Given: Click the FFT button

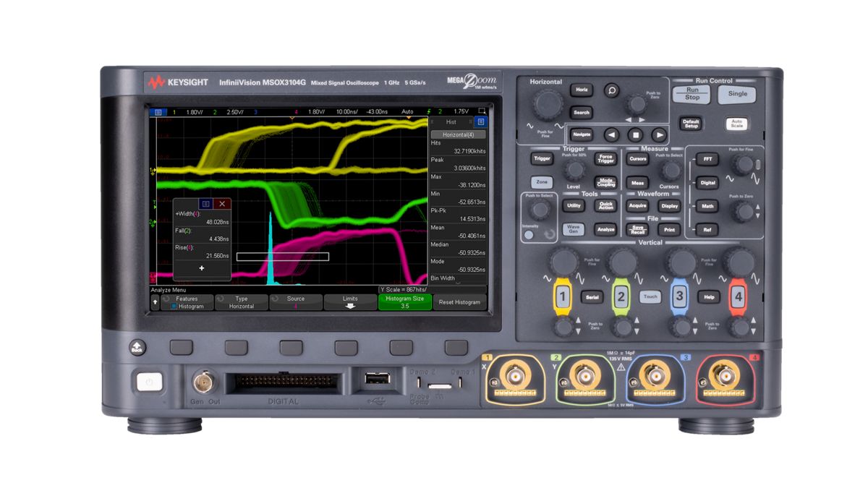Looking at the screenshot, I should pos(707,159).
